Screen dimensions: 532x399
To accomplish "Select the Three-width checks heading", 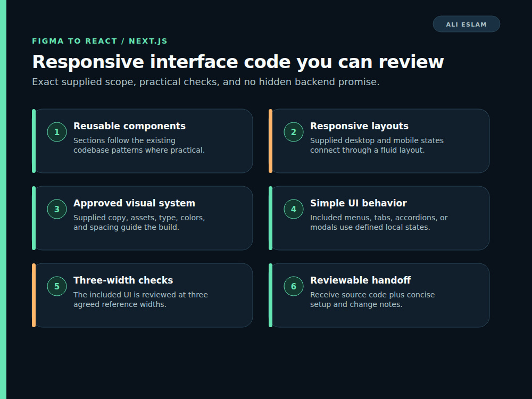I will pyautogui.click(x=123, y=280).
